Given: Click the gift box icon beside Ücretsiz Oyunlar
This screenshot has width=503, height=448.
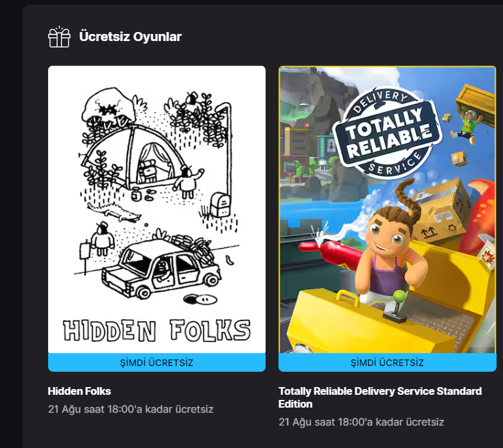Looking at the screenshot, I should [x=59, y=37].
